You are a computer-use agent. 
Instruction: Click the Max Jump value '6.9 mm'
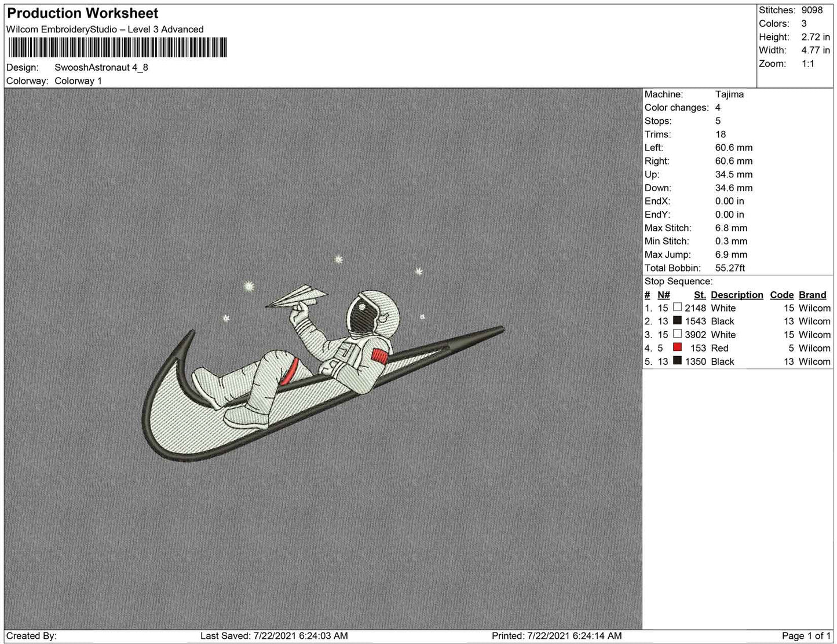731,255
